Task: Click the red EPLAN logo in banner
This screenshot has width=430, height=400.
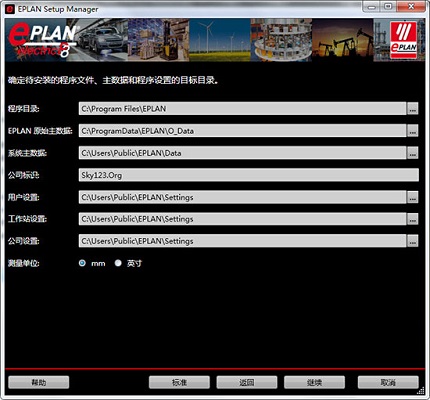Action: pos(404,40)
